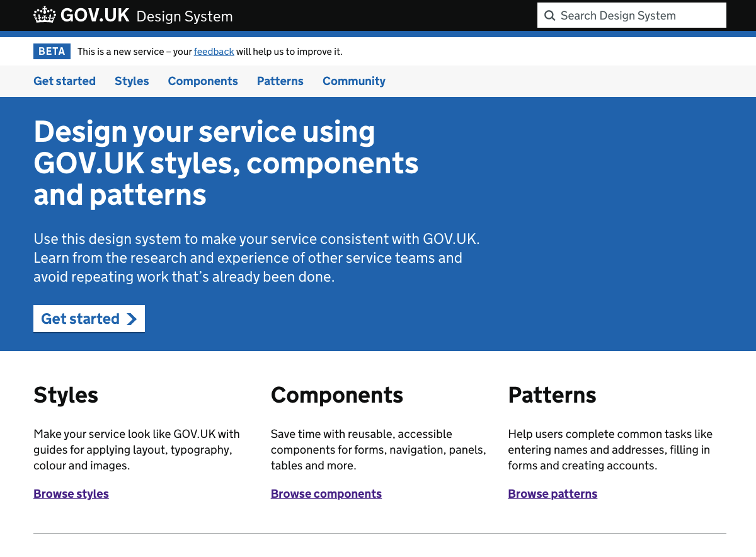
Task: Follow the Browse components link
Action: (x=326, y=494)
